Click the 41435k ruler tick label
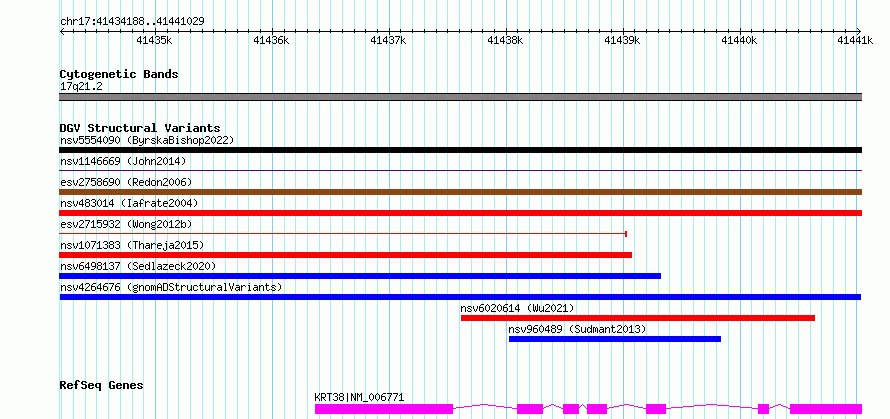Viewport: 890px width, 419px height. point(155,40)
